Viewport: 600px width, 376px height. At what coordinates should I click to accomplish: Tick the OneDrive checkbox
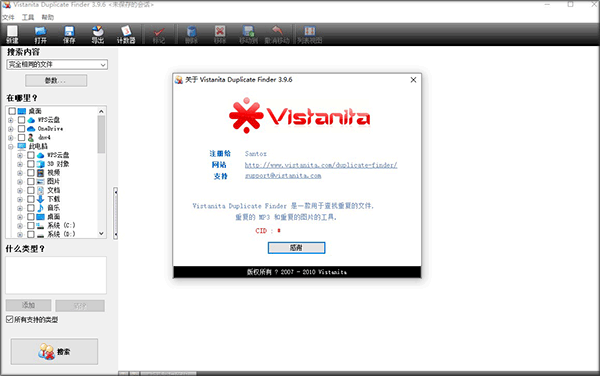click(x=21, y=129)
